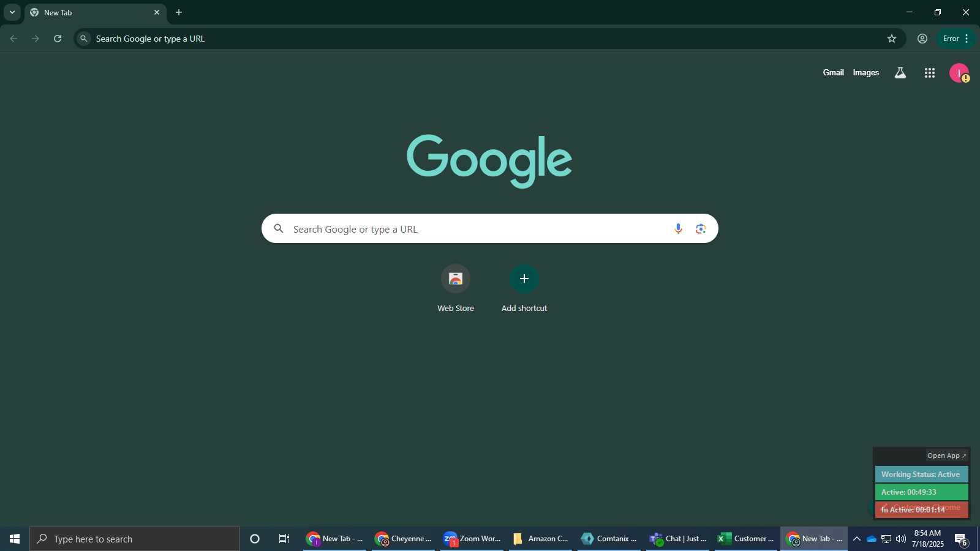Switch to Zoom Workplace taskbar app

pyautogui.click(x=472, y=539)
